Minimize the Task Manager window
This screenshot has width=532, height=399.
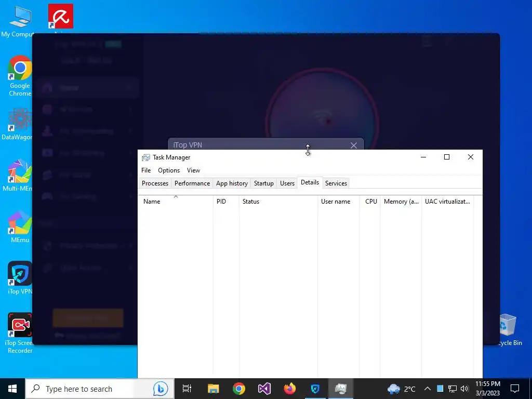(x=423, y=157)
